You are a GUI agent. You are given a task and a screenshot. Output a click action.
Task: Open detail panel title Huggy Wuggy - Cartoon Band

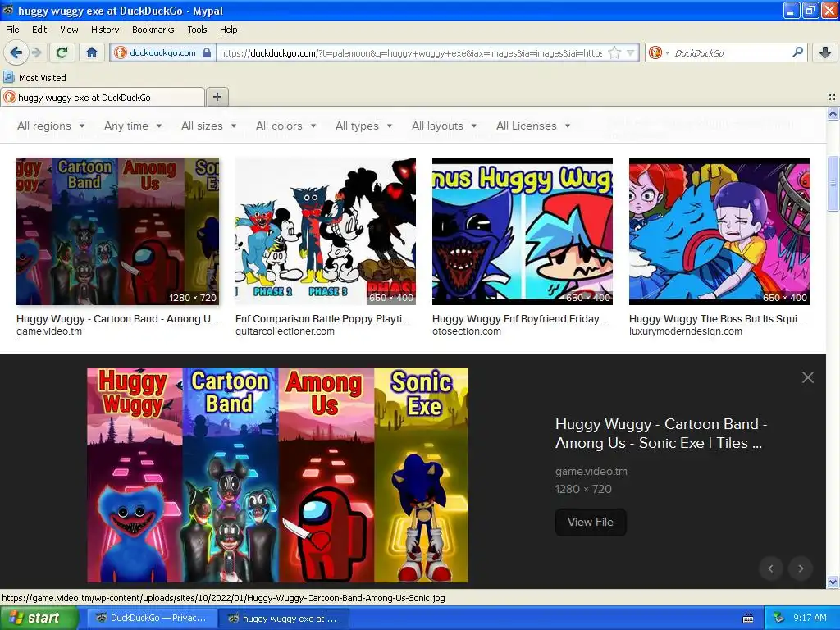(x=661, y=433)
